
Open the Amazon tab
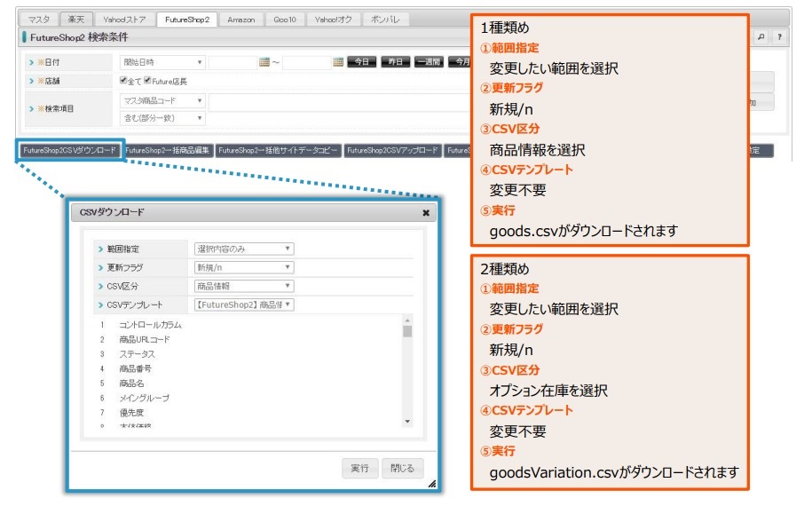click(x=240, y=20)
